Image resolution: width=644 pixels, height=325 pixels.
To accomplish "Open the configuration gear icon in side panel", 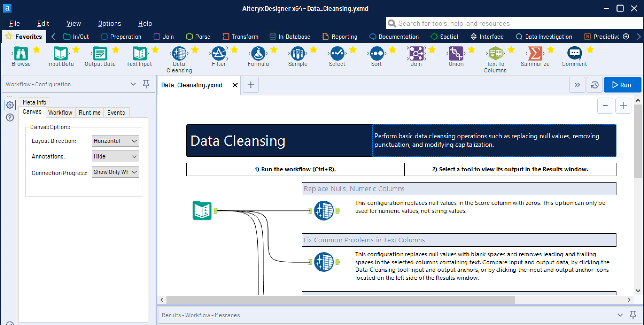I will point(10,105).
